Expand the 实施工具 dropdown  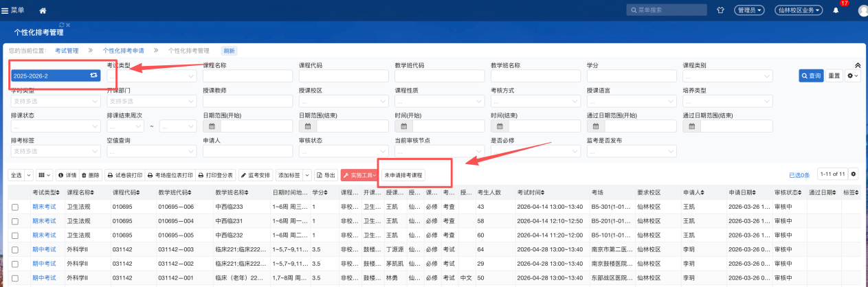359,175
